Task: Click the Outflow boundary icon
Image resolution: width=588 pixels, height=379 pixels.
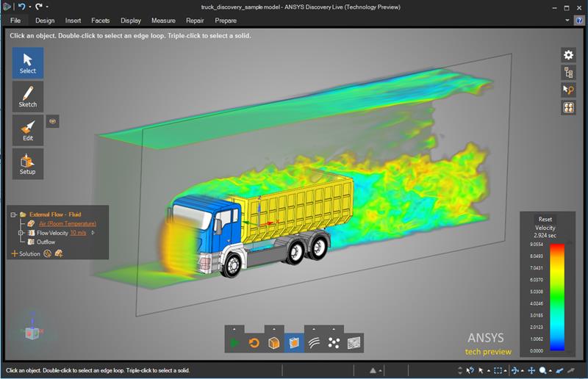Action: [x=31, y=242]
